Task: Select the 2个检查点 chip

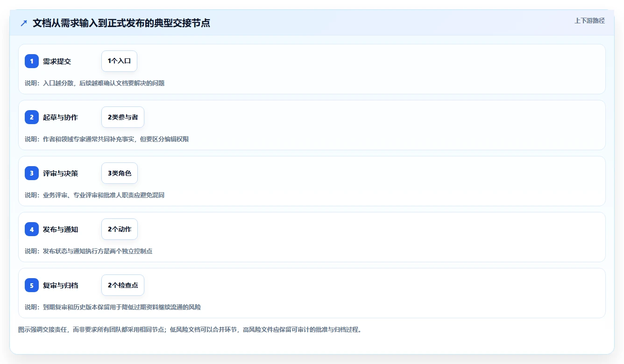Action: pos(123,285)
